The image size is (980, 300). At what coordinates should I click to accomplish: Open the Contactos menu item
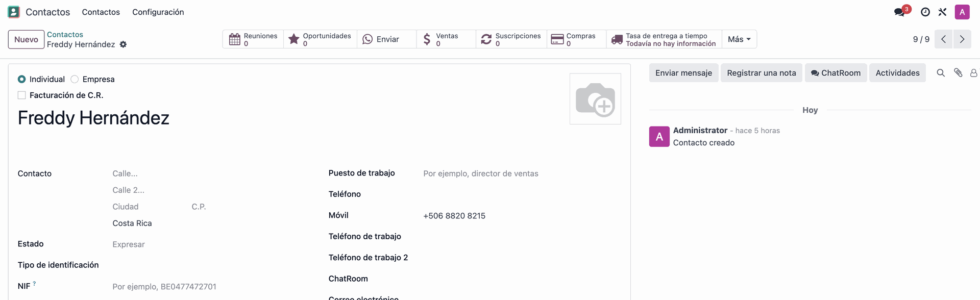(101, 12)
